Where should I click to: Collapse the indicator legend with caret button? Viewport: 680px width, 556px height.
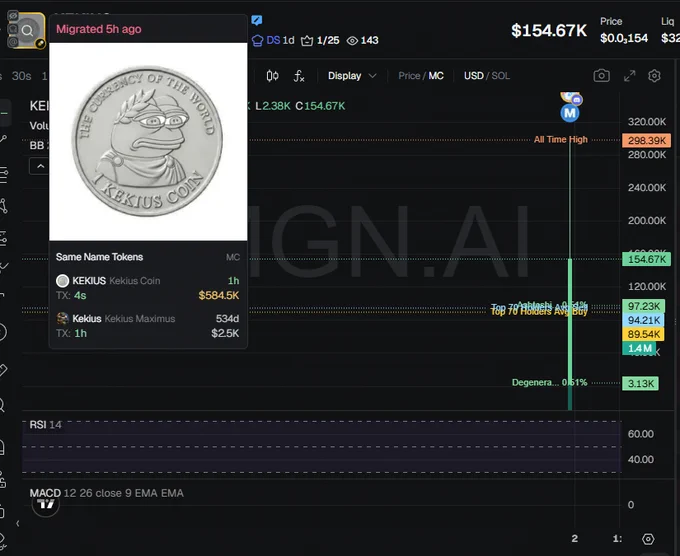[x=40, y=167]
